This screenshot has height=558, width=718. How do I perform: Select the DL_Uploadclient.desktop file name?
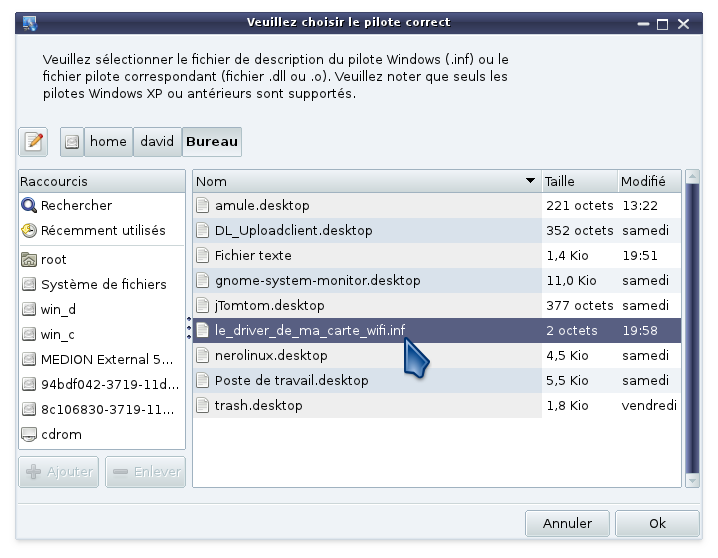[x=294, y=231]
